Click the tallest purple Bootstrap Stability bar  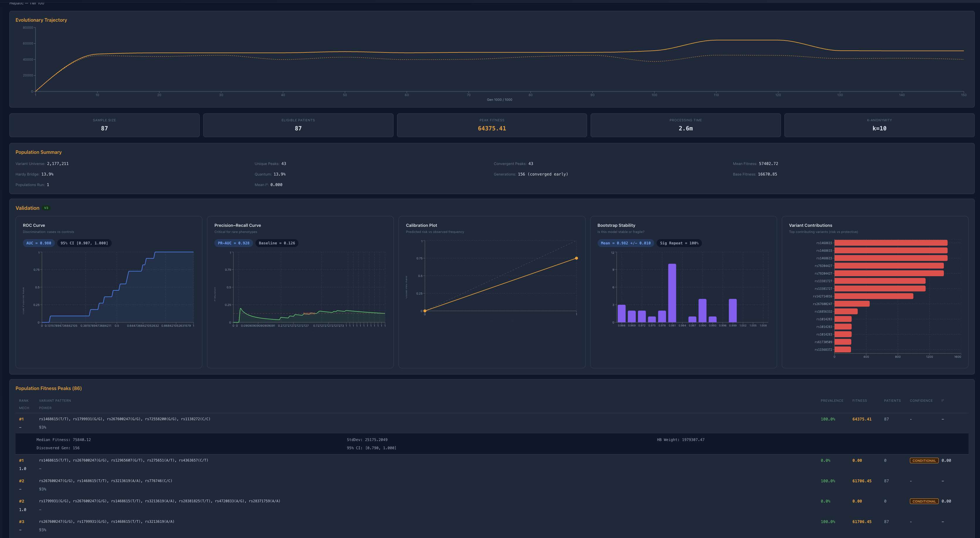[x=672, y=293]
